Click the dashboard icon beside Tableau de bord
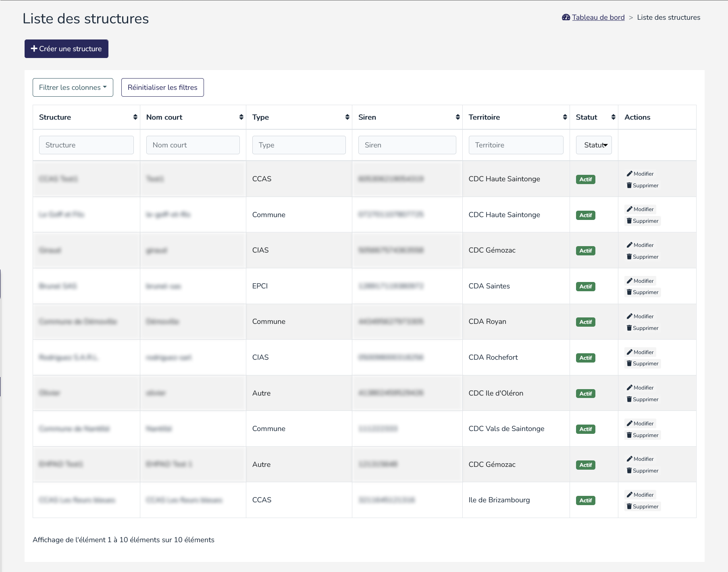 [x=566, y=17]
